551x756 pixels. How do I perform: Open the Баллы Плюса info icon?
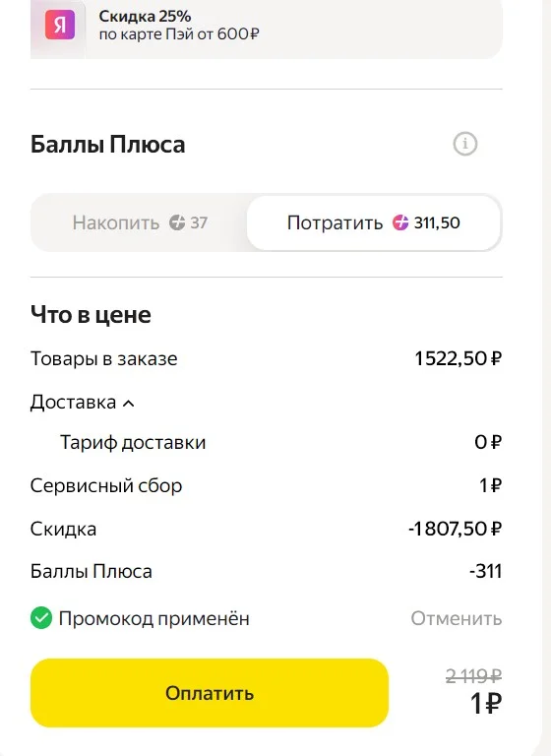[465, 144]
